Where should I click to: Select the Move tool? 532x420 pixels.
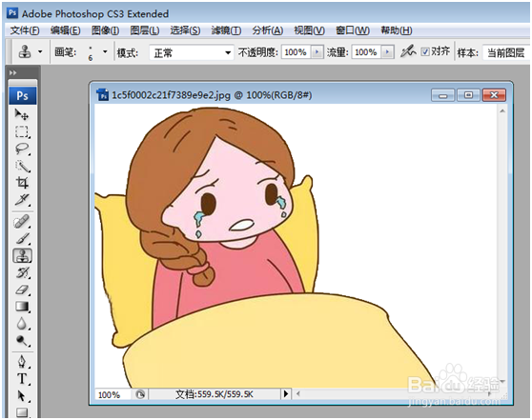point(22,114)
